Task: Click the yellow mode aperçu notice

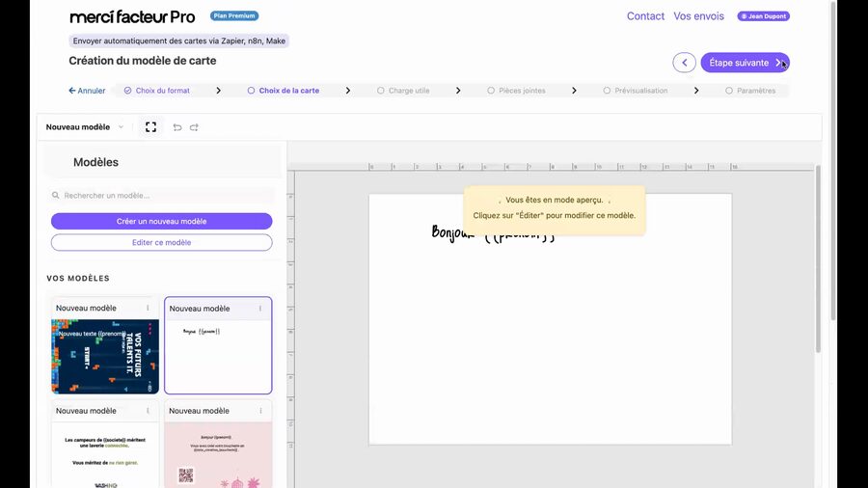Action: pyautogui.click(x=555, y=210)
